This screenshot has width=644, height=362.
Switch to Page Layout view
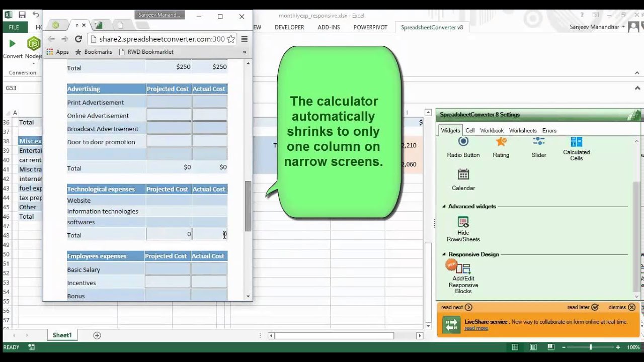pos(533,347)
